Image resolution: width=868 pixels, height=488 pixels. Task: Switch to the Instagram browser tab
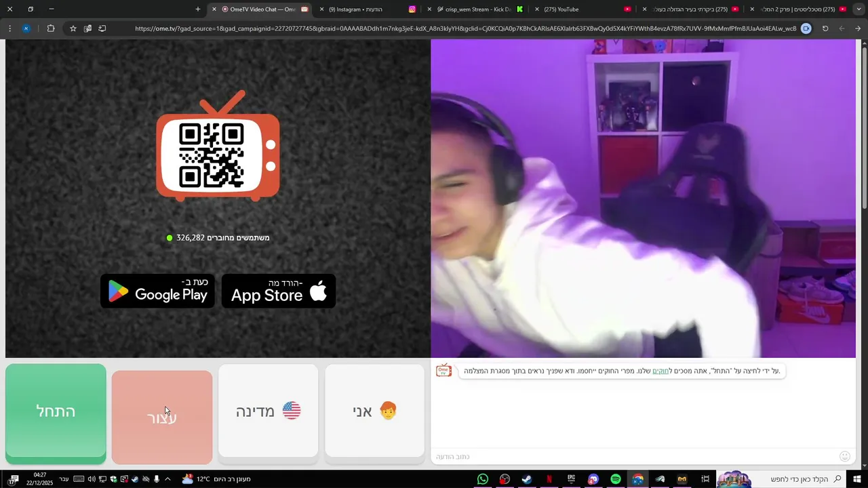click(x=368, y=9)
